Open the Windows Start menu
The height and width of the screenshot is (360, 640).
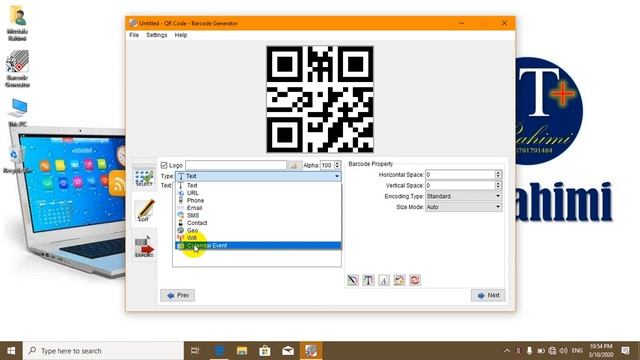point(11,351)
